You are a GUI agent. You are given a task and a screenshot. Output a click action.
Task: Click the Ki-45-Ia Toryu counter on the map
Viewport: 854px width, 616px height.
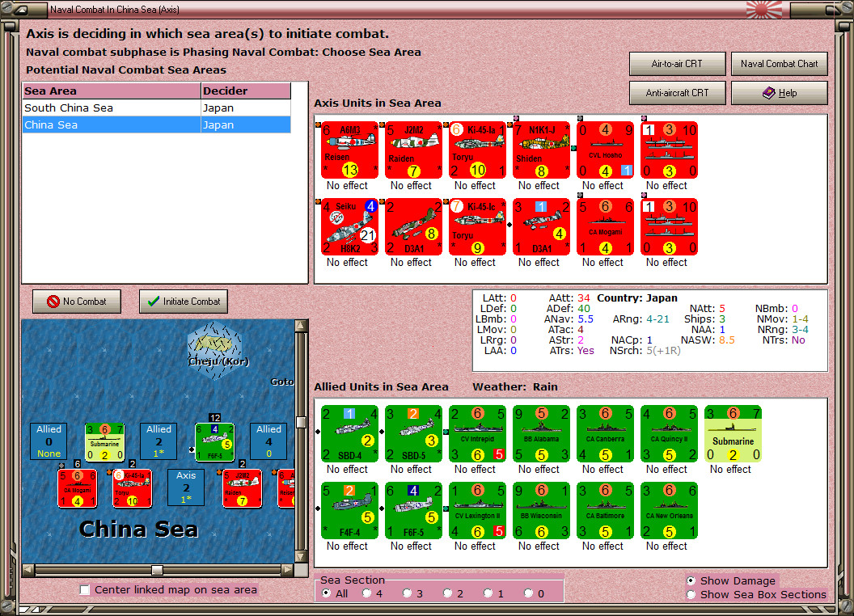click(133, 488)
